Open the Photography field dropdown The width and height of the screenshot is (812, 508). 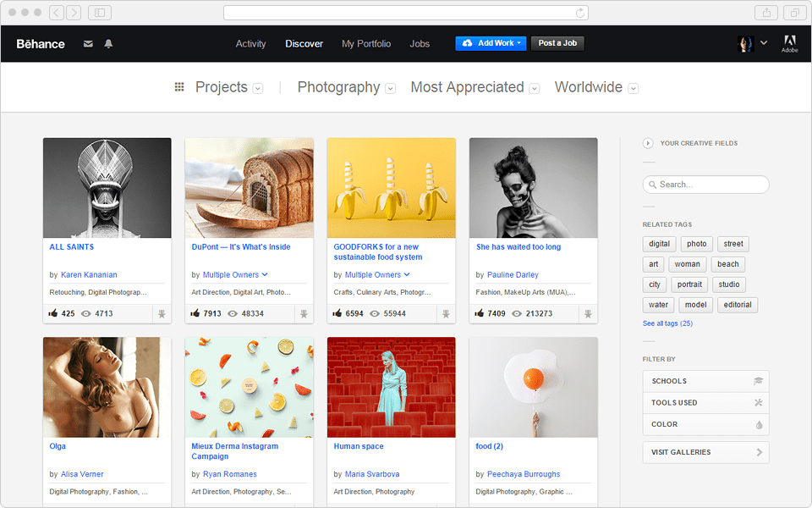[x=390, y=88]
